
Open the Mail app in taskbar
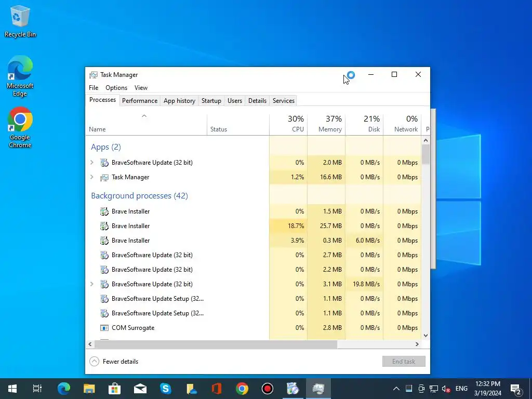point(140,389)
